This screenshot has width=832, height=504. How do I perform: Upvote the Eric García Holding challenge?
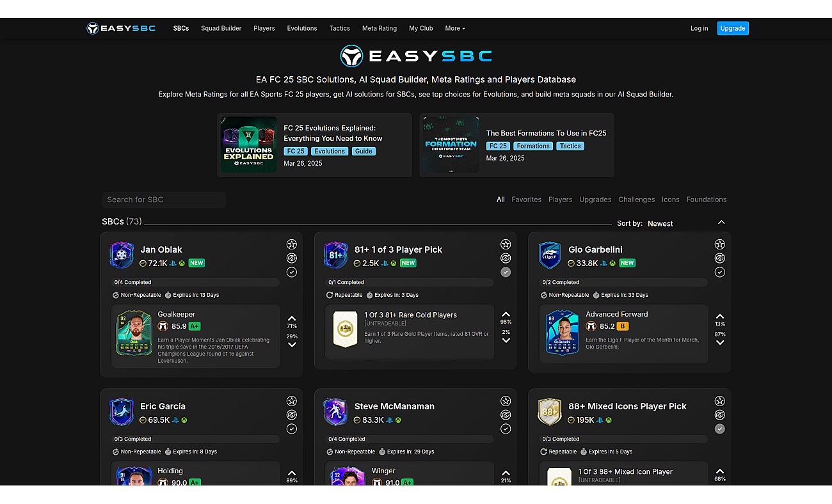[x=292, y=473]
